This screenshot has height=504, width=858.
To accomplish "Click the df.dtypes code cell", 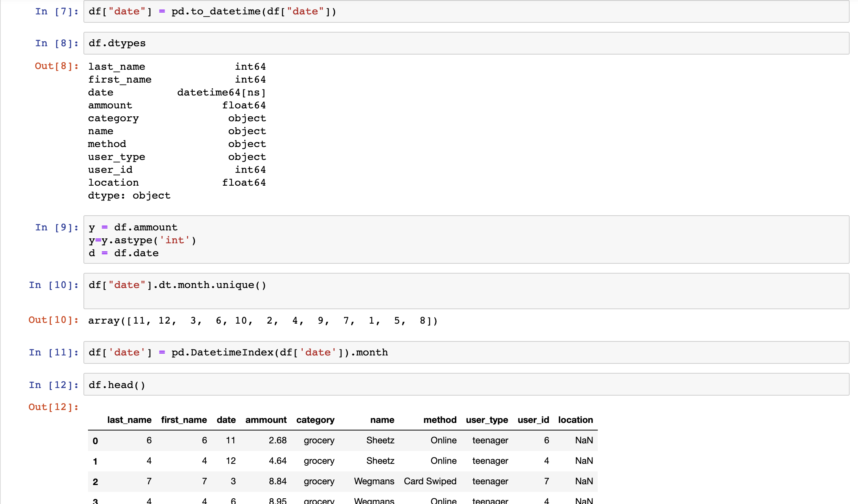I will point(466,43).
